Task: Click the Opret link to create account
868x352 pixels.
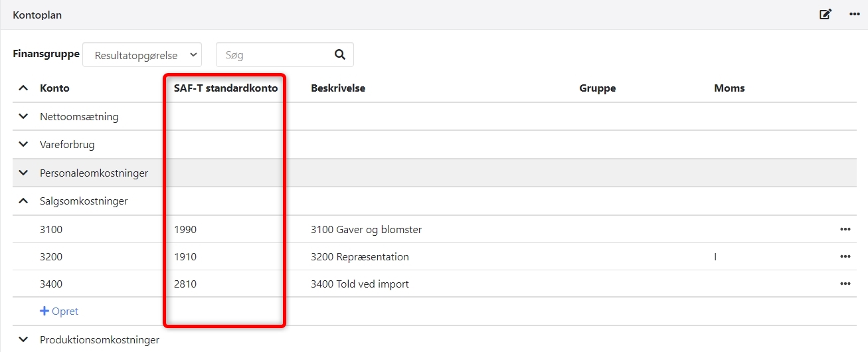Action: [59, 311]
